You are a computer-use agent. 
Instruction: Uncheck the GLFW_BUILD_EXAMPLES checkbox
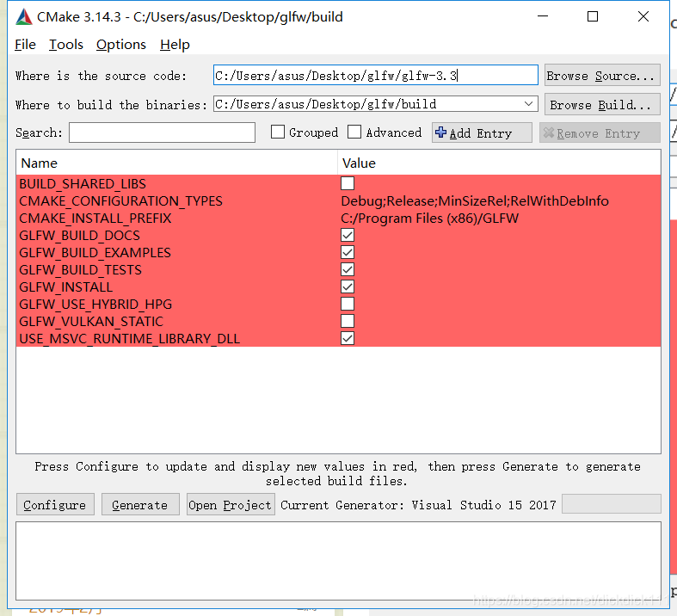click(x=348, y=253)
